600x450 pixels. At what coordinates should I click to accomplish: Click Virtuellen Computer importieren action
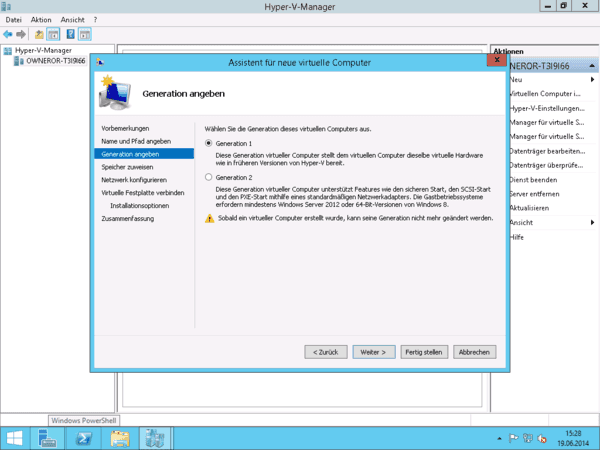[545, 94]
